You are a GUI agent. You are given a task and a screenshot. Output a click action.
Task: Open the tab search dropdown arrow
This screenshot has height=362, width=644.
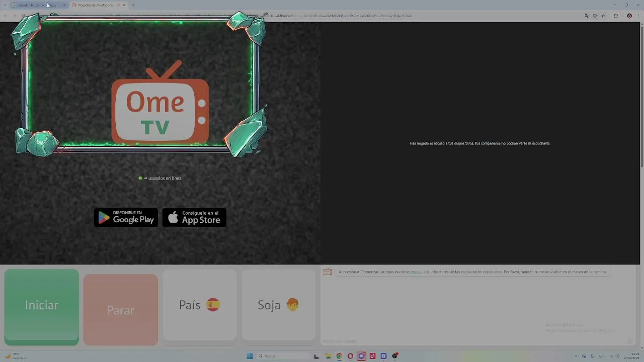click(5, 5)
